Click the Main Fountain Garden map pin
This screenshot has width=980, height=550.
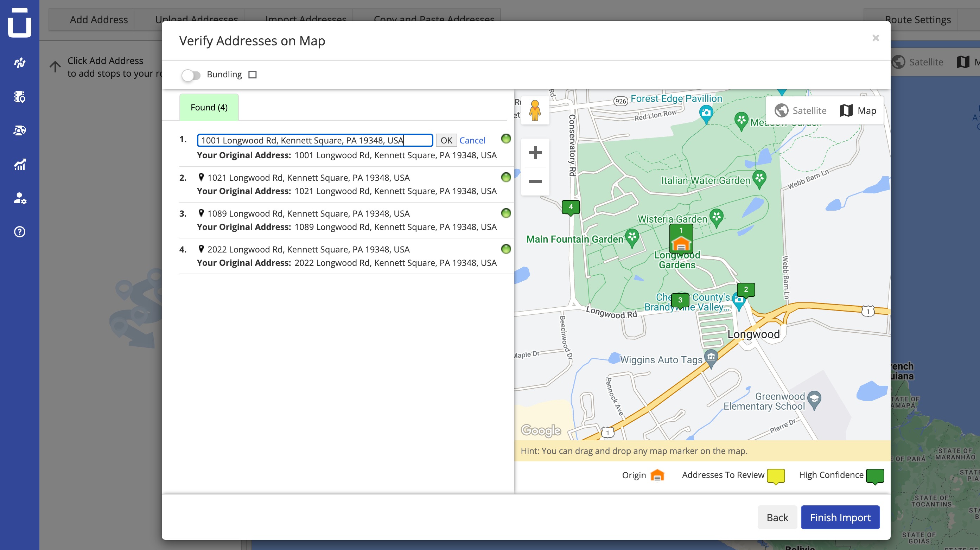click(632, 238)
